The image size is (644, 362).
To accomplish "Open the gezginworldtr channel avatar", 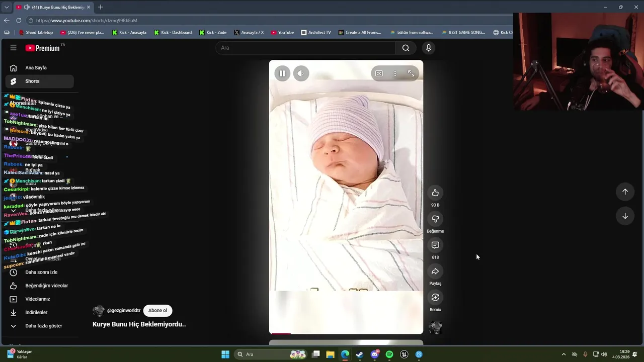I will (x=99, y=311).
